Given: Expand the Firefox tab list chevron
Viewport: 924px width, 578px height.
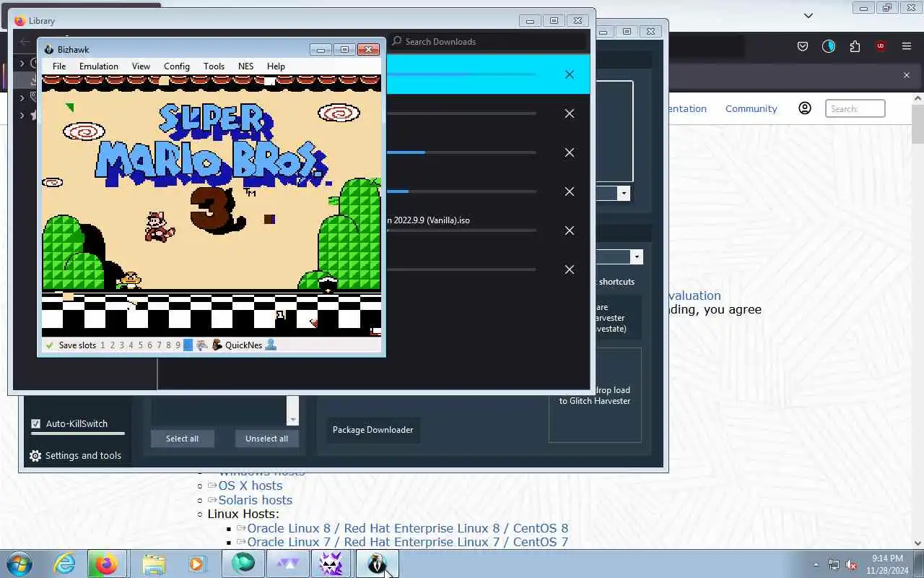Looking at the screenshot, I should pyautogui.click(x=808, y=15).
